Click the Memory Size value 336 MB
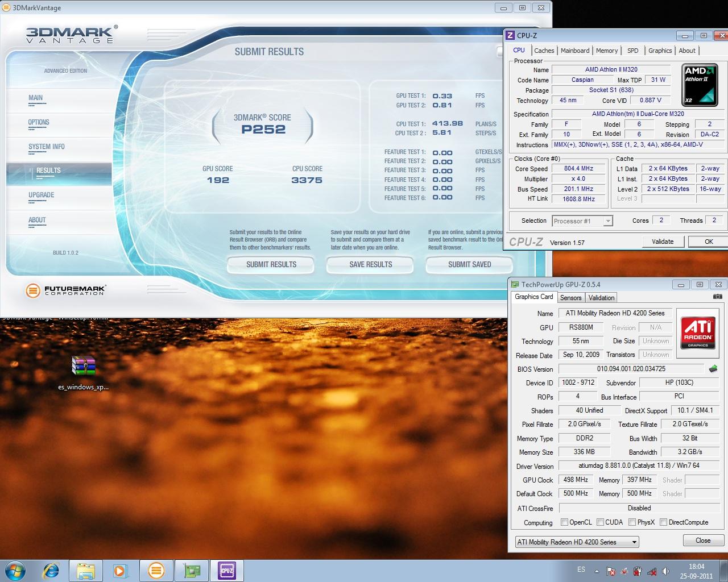The height and width of the screenshot is (582, 728). point(584,452)
